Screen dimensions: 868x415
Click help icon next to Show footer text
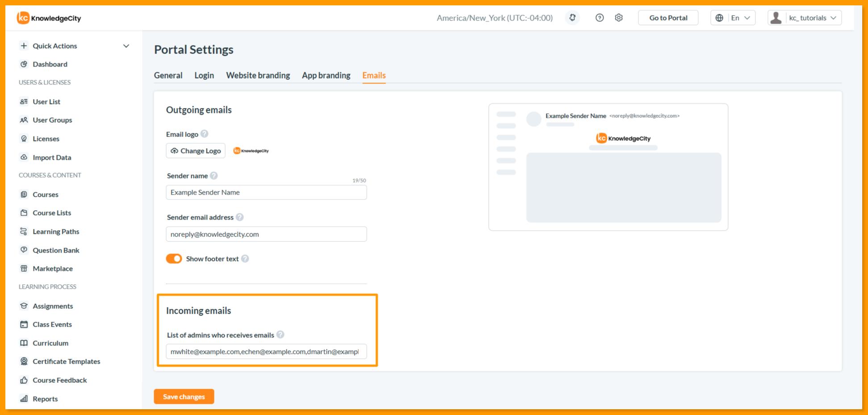(245, 259)
